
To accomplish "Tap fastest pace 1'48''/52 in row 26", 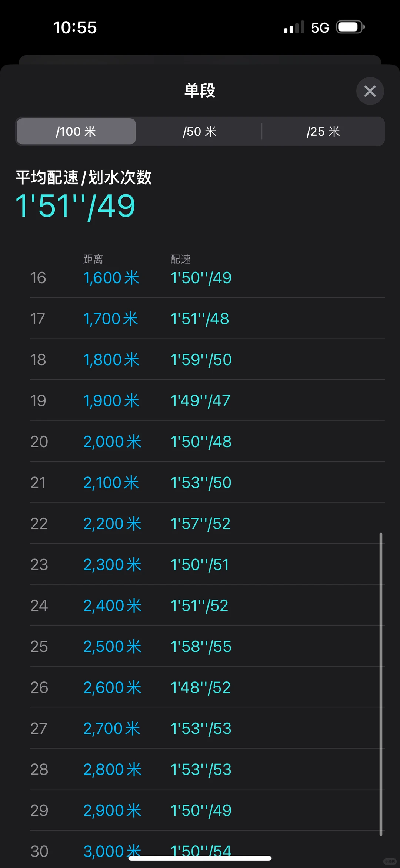I will tap(200, 687).
